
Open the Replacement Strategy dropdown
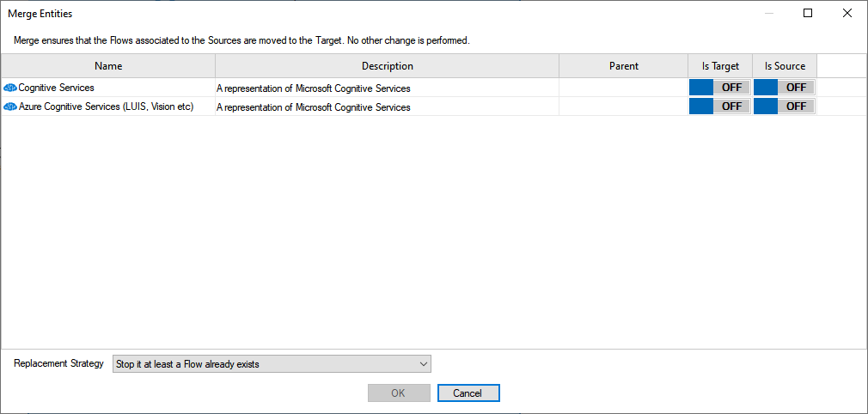tap(272, 364)
